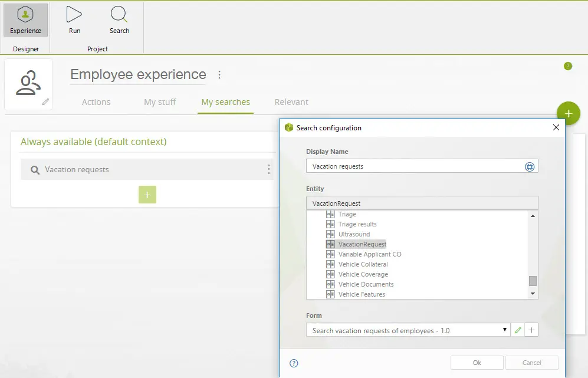The height and width of the screenshot is (378, 588).
Task: Create a new form with plus icon
Action: coord(531,330)
